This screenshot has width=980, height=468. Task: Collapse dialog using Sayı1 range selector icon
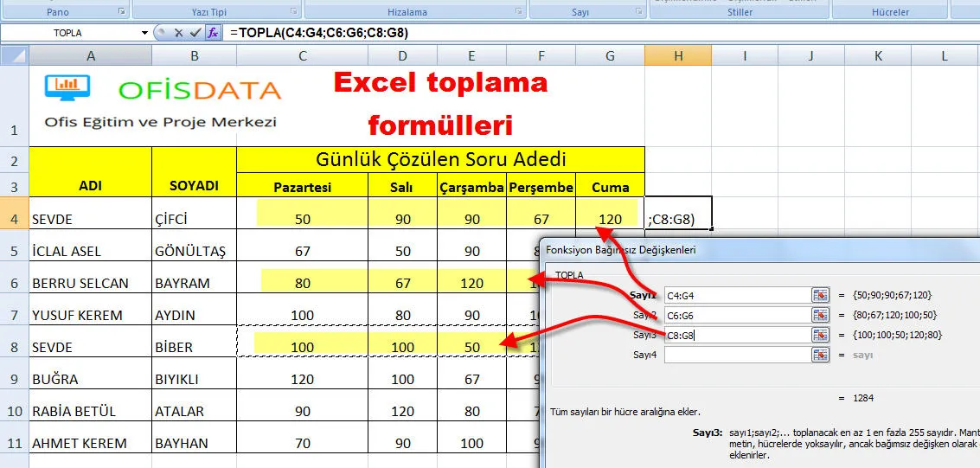coord(818,295)
